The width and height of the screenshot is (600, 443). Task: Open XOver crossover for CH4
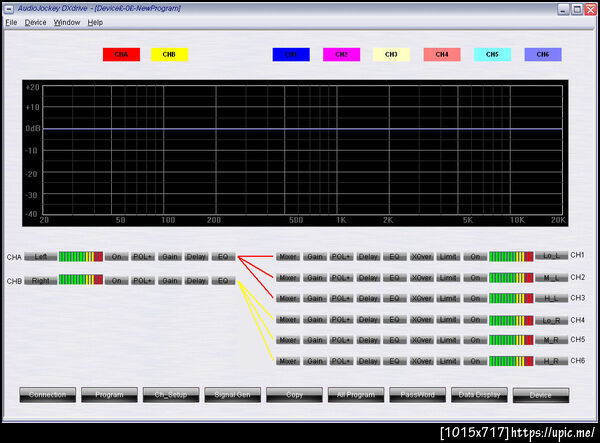(422, 319)
